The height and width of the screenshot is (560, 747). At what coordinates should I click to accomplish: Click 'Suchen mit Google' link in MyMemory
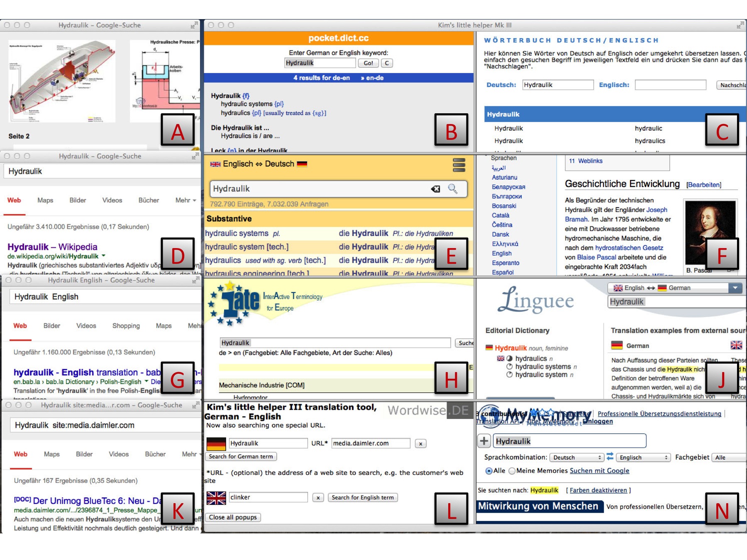point(599,471)
